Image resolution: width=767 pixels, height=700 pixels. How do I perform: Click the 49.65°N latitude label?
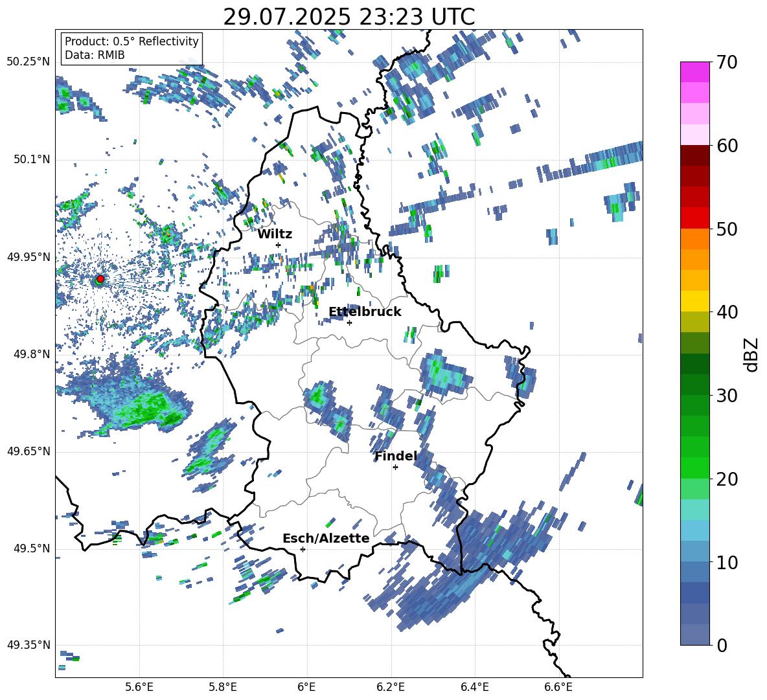[x=29, y=451]
